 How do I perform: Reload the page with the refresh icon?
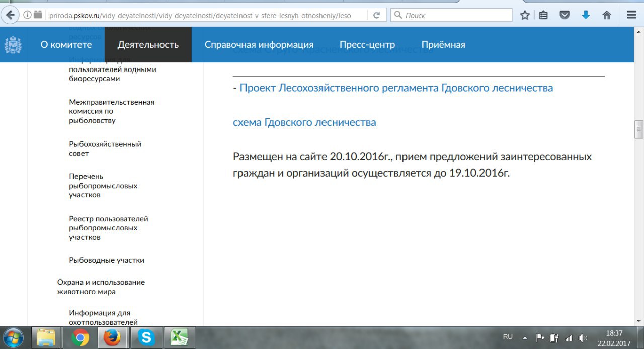[x=376, y=15]
